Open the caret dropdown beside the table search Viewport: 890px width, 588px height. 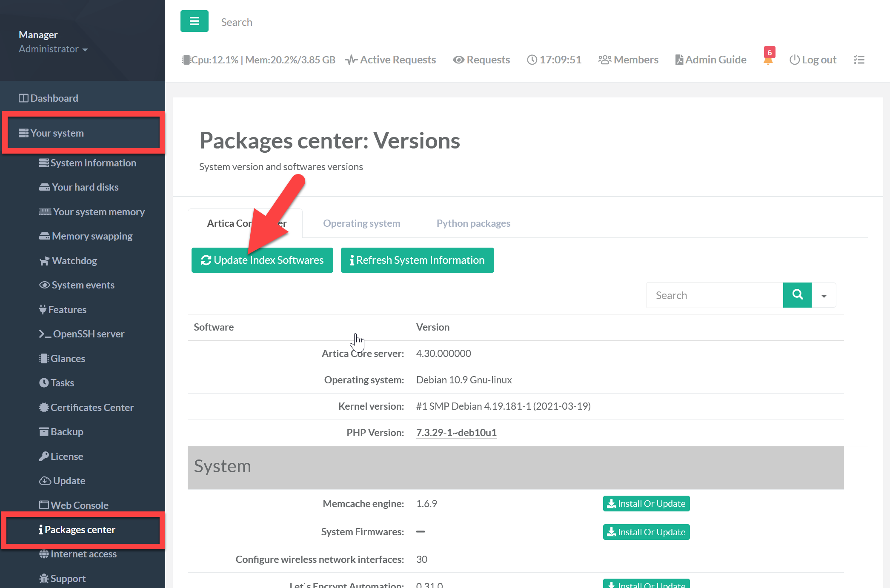(824, 295)
